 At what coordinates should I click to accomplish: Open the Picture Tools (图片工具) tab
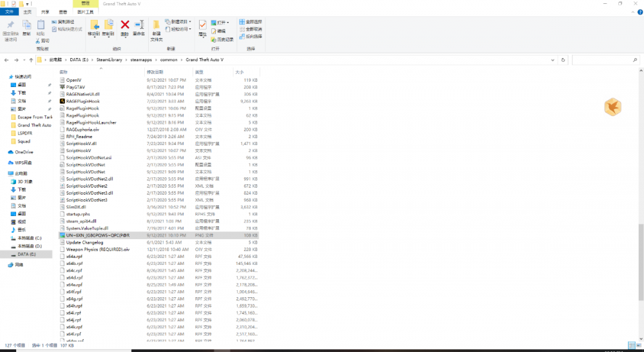click(86, 12)
